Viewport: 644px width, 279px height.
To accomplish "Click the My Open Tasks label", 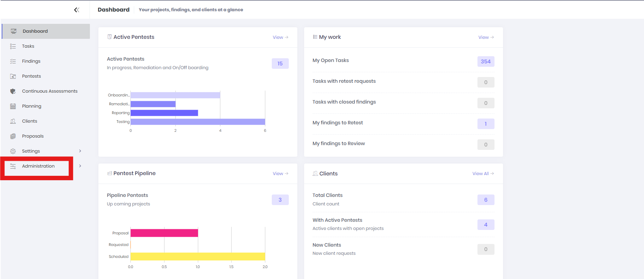I will 331,60.
